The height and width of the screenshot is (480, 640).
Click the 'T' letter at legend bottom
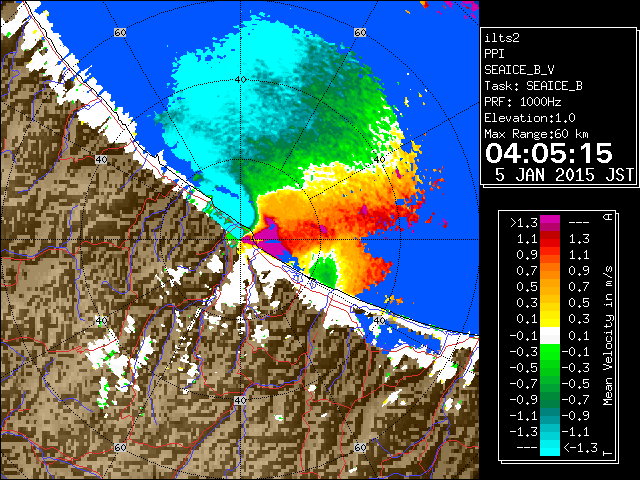click(x=608, y=453)
